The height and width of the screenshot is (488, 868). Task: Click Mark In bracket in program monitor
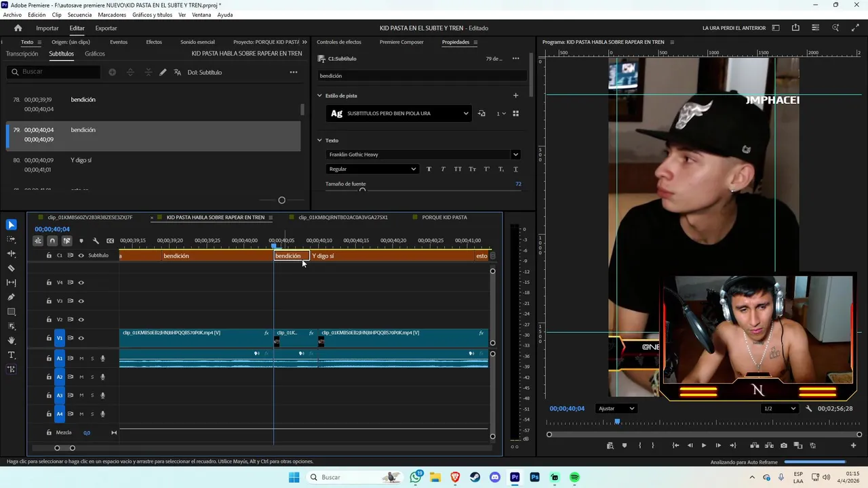639,445
